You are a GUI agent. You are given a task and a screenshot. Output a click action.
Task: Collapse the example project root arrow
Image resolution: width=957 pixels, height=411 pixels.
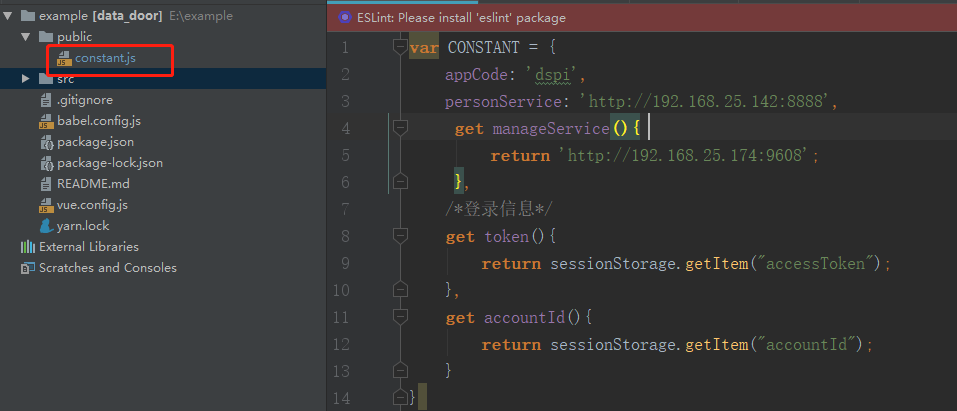point(7,16)
